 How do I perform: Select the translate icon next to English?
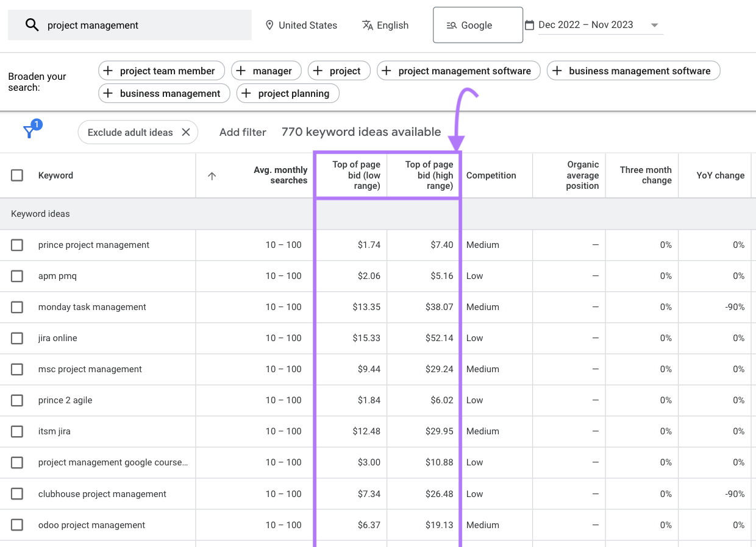point(368,25)
